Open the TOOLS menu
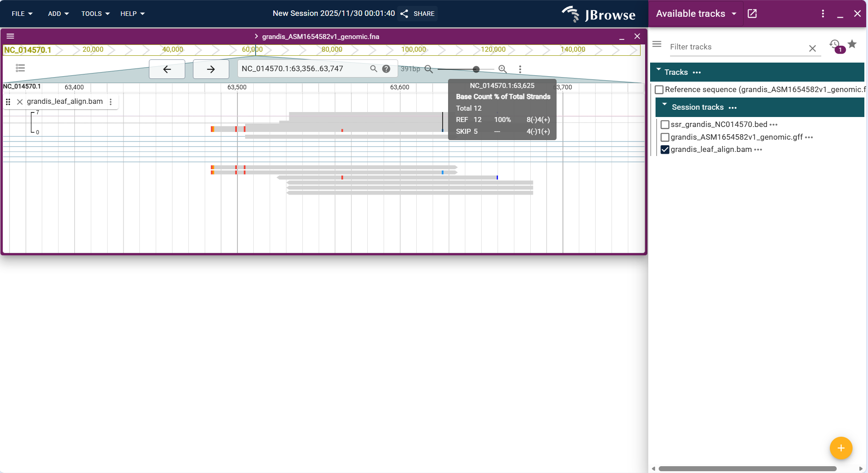 coord(95,14)
